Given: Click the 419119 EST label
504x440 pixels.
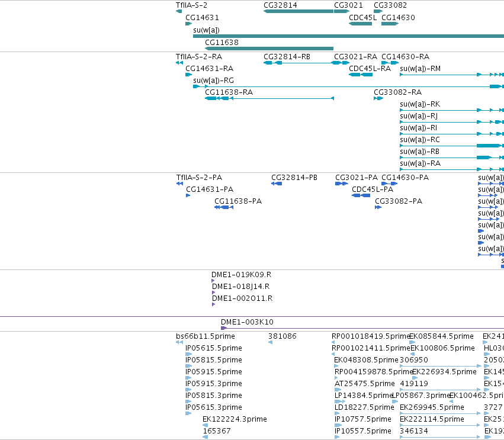Looking at the screenshot, I should [x=414, y=384].
